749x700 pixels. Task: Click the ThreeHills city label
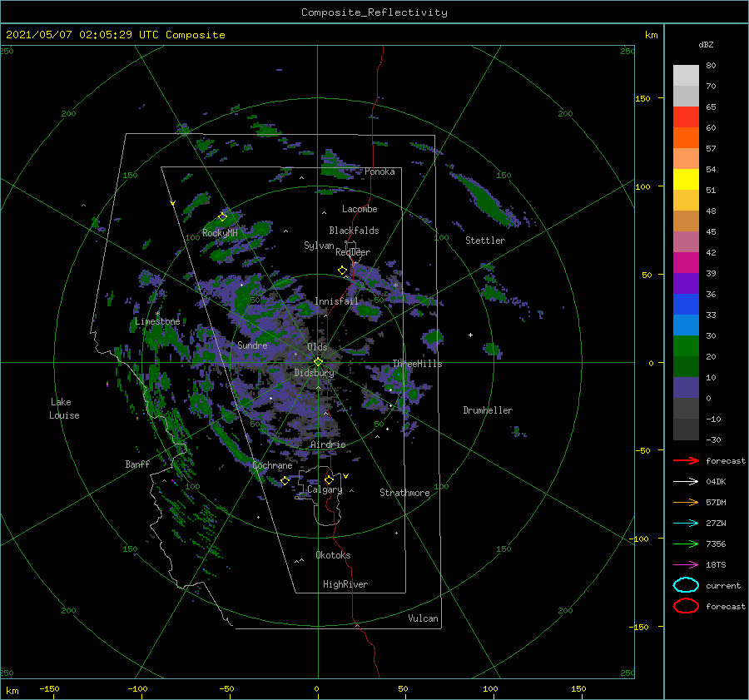(x=418, y=364)
